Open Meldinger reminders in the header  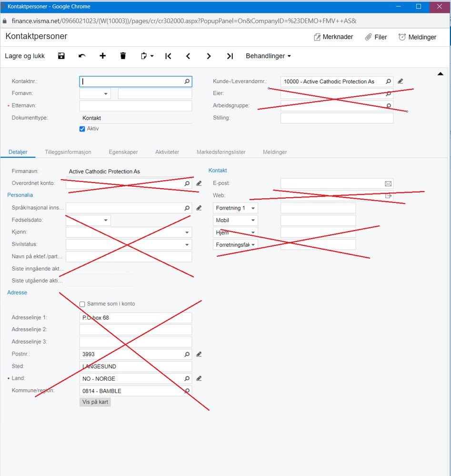[x=417, y=37]
